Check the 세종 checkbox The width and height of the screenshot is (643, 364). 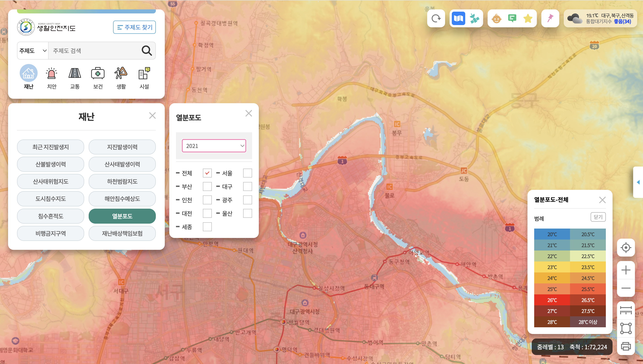point(207,227)
